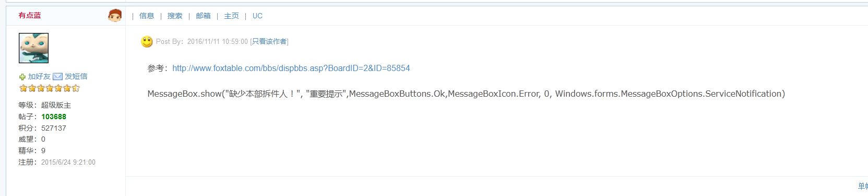Show only this author's posts 只看该作者
Screen dimensions: 868x196
point(269,41)
